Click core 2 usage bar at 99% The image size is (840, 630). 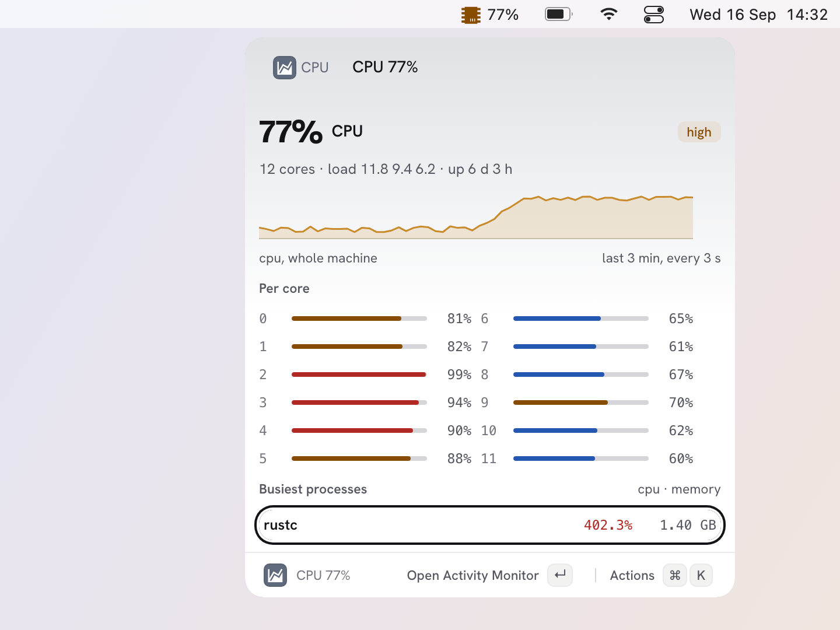pos(359,374)
